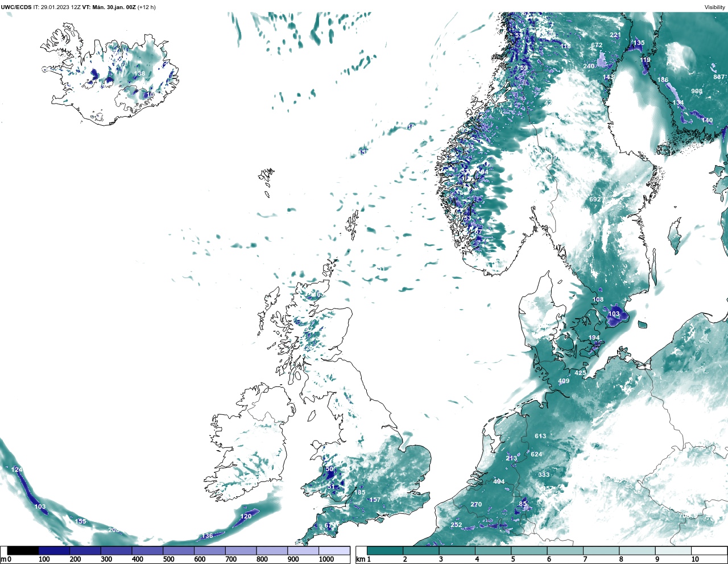Click the 'Visibility' title in the top-right corner

pos(715,7)
